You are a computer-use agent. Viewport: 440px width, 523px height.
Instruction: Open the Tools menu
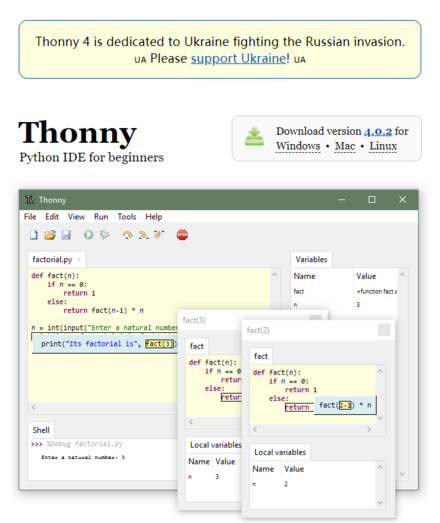[127, 217]
